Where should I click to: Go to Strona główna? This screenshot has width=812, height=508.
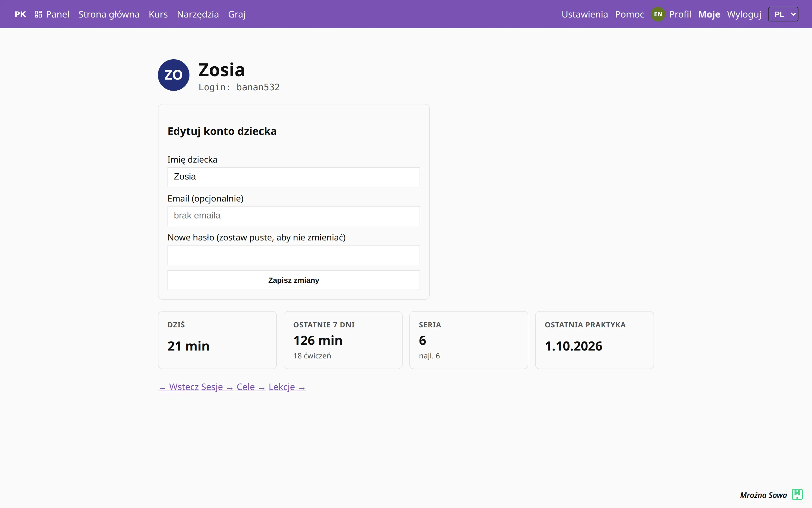pos(109,14)
